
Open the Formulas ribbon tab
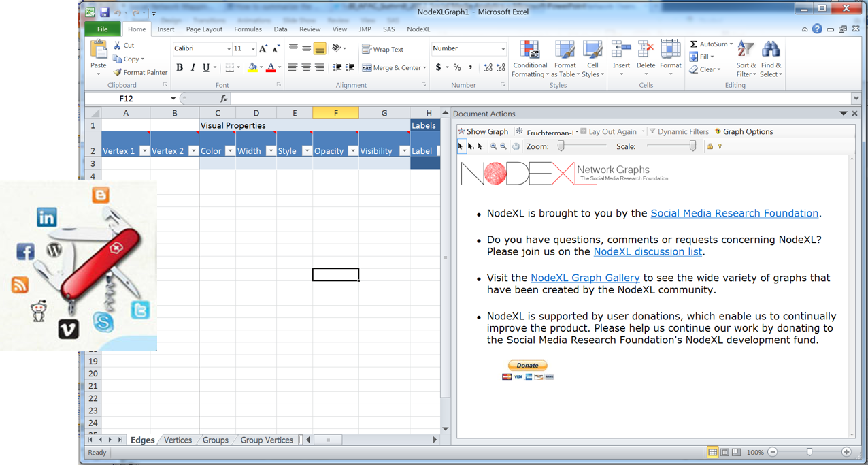pos(248,29)
